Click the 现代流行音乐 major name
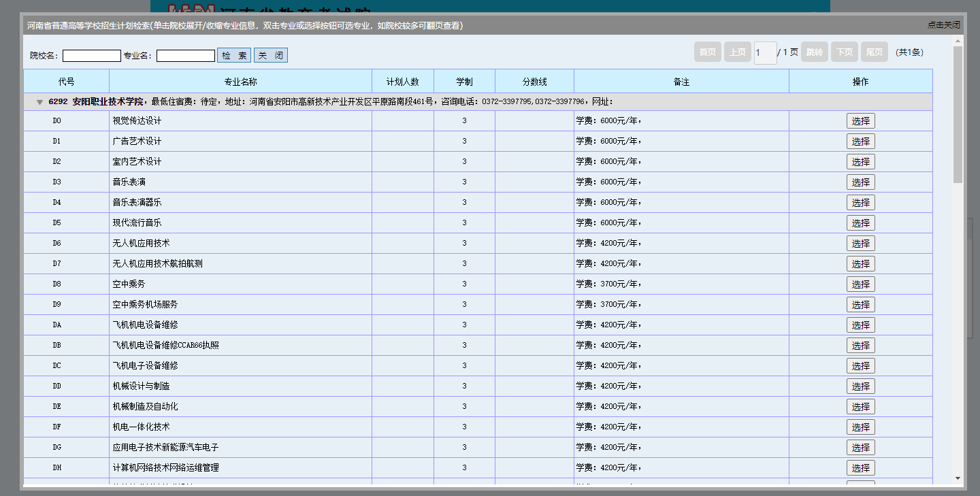Viewport: 980px width, 496px height. pos(137,223)
